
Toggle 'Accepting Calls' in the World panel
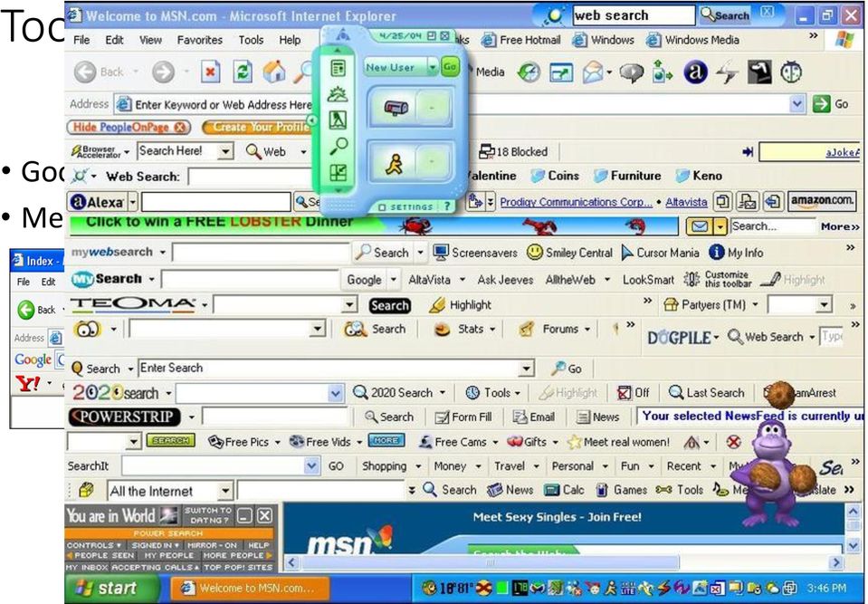click(155, 568)
